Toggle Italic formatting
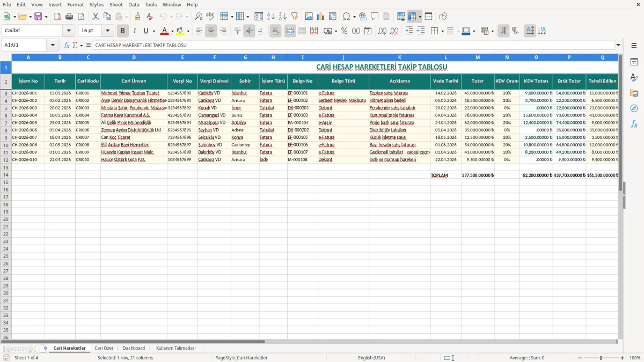The width and height of the screenshot is (644, 362). point(135,31)
